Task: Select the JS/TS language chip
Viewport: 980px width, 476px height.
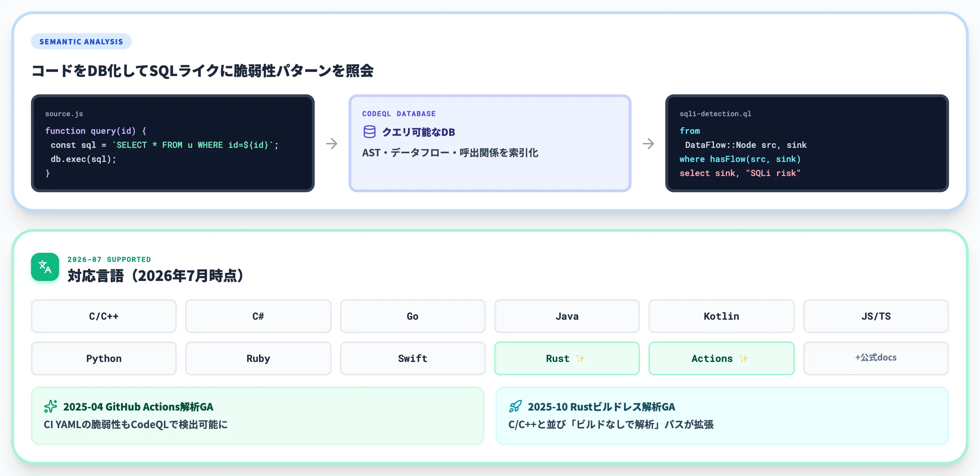Action: coord(876,316)
